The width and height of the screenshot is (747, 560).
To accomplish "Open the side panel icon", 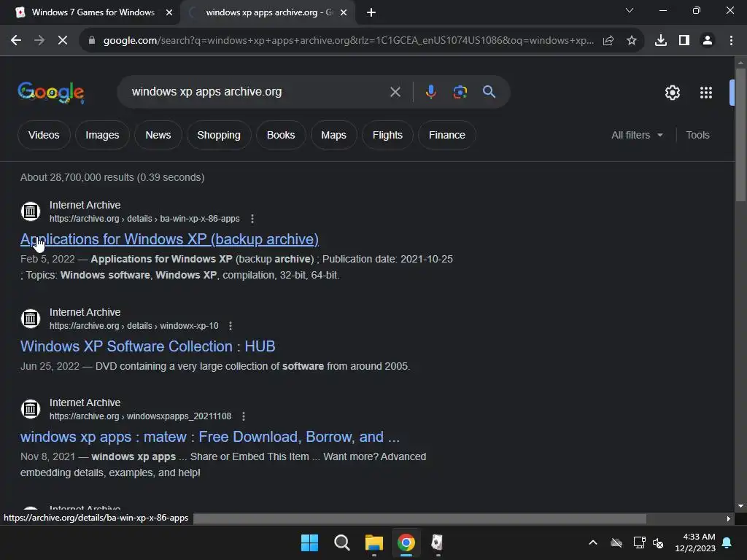I will tap(684, 41).
